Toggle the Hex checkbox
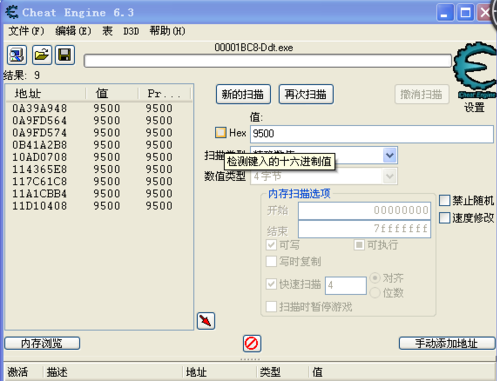 coord(220,133)
